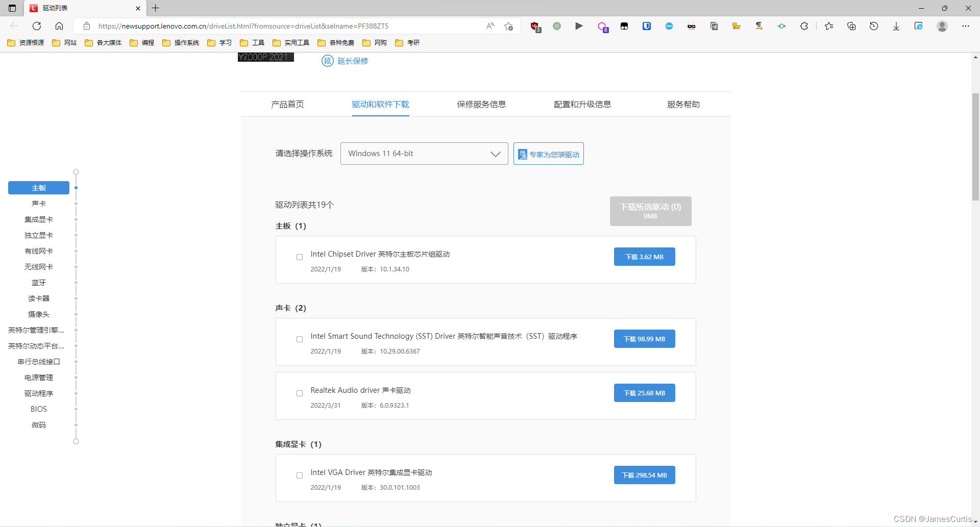This screenshot has height=527, width=980.
Task: Open the Bitwarden extension icon
Action: point(647,26)
